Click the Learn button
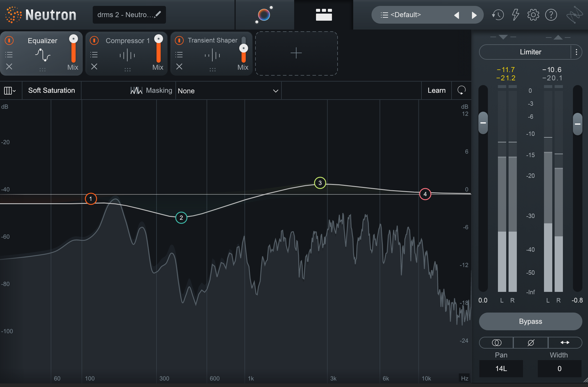Viewport: 588px width, 387px height. [436, 90]
